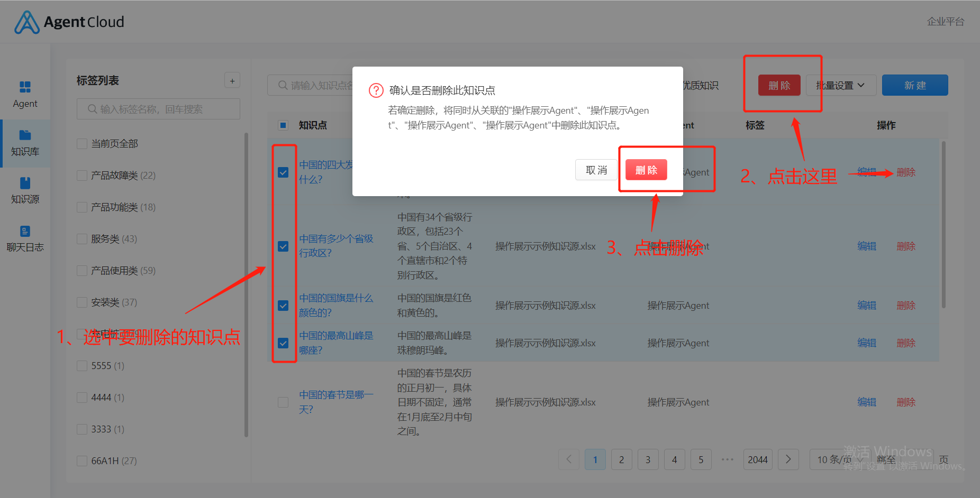The image size is (980, 498).
Task: Open knowledge item 中国有多少个省级行政区?
Action: pos(336,246)
